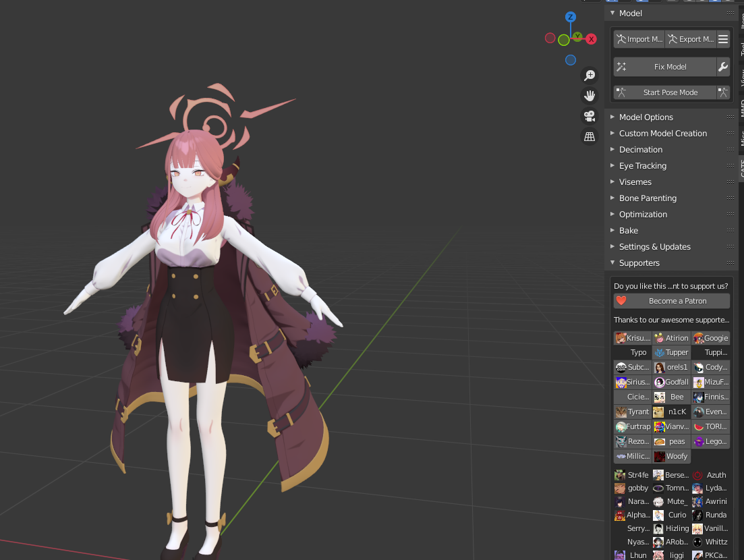Image resolution: width=744 pixels, height=560 pixels.
Task: Click supporter liggi name
Action: 677,555
